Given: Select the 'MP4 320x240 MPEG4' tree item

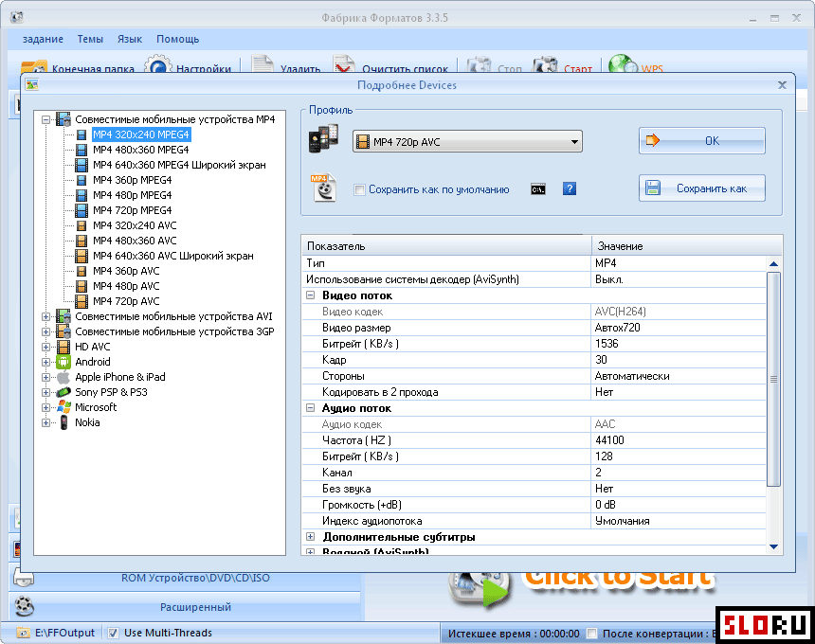Looking at the screenshot, I should click(x=141, y=134).
